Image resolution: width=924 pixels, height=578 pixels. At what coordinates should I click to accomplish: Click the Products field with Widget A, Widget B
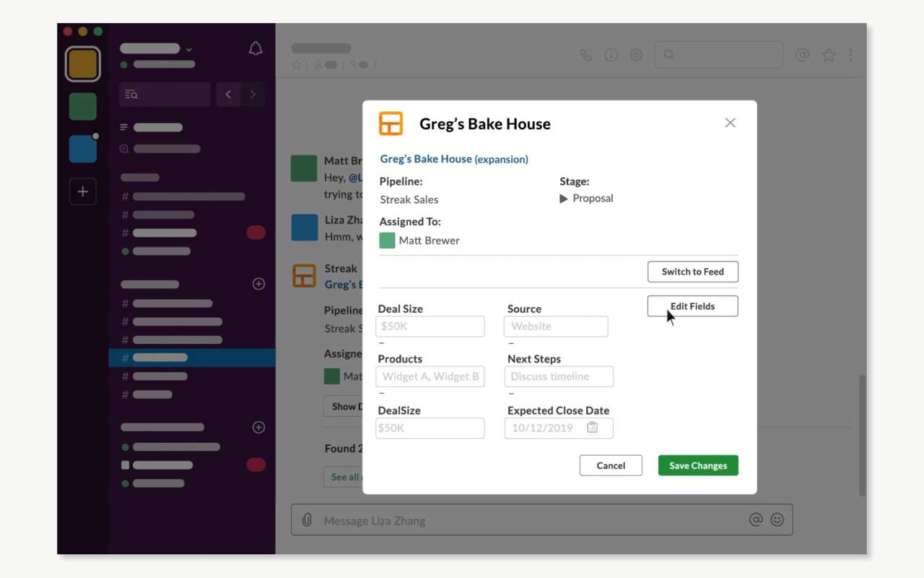(x=430, y=376)
